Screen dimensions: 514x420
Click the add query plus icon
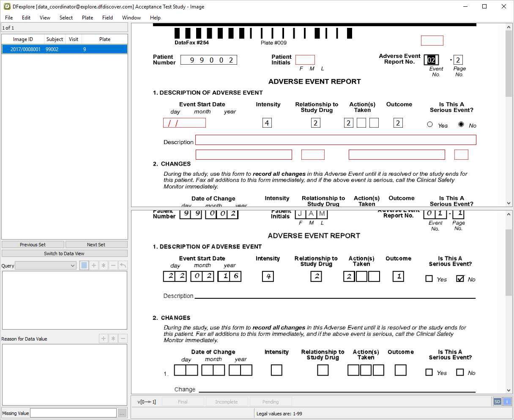point(94,266)
